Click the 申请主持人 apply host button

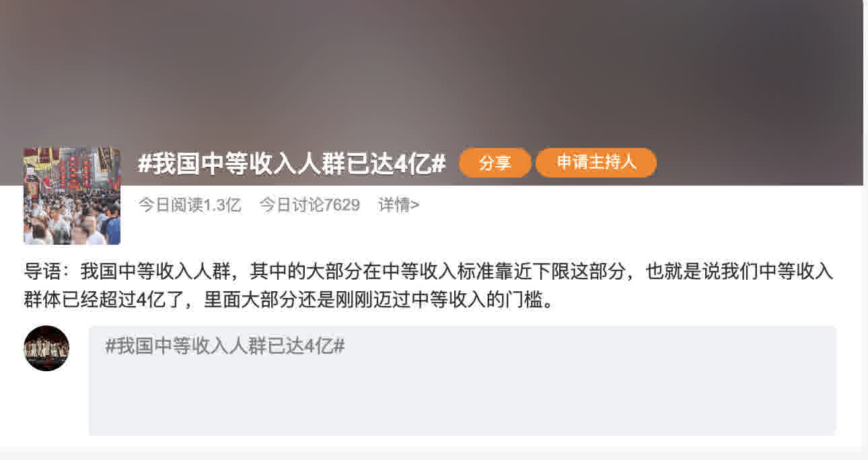596,163
